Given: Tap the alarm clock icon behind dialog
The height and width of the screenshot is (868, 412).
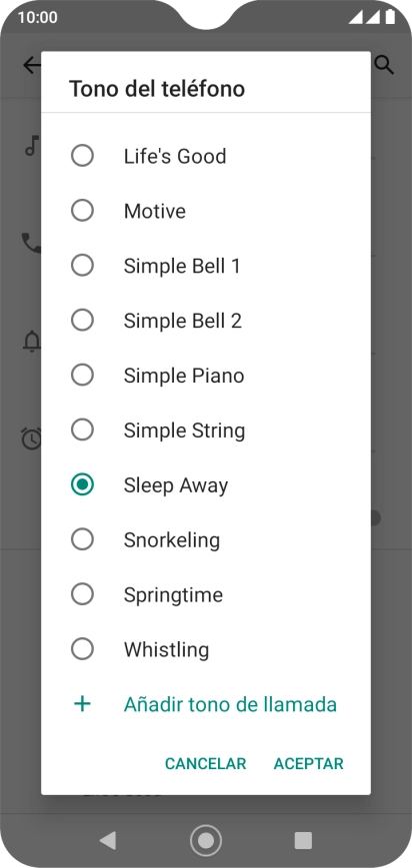Looking at the screenshot, I should pos(32,437).
